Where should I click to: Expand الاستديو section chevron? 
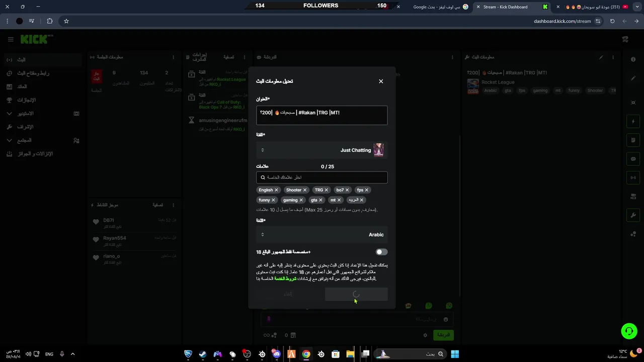pos(9,114)
